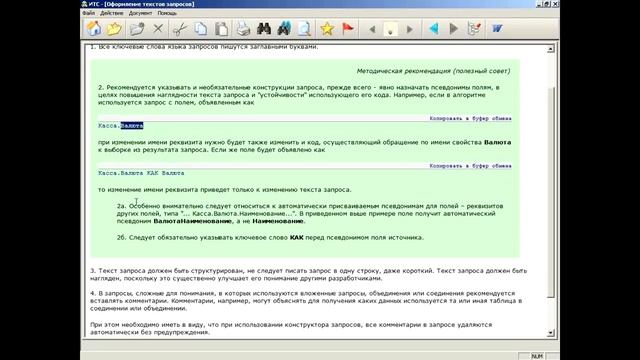640x360 pixels.
Task: Click the scissors Cut icon
Action: point(180,29)
